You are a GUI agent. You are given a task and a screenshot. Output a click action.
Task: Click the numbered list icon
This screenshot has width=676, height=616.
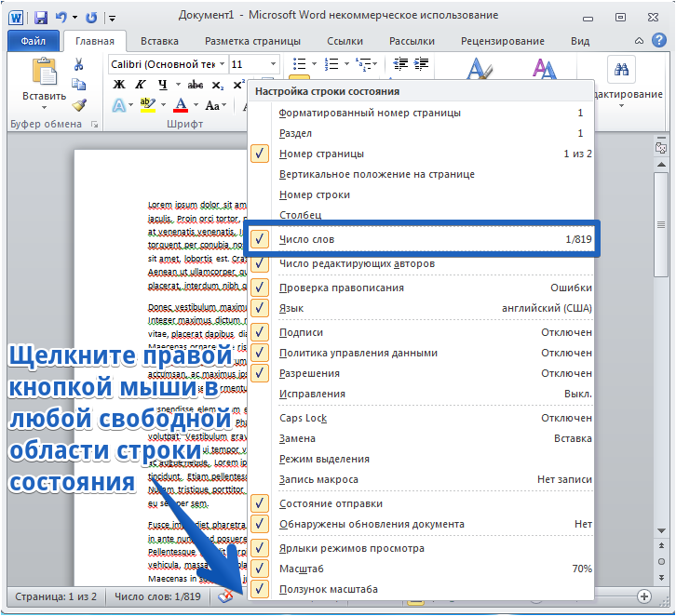tap(331, 64)
